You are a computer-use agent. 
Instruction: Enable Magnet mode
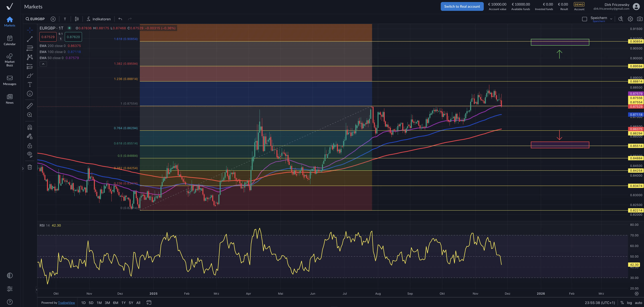(30, 127)
